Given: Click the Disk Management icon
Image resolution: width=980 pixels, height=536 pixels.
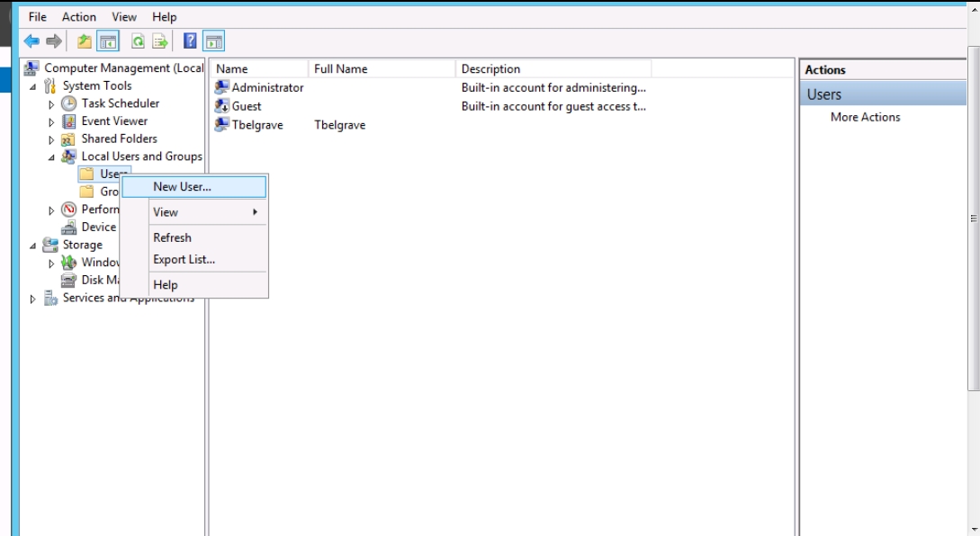Looking at the screenshot, I should pos(68,280).
